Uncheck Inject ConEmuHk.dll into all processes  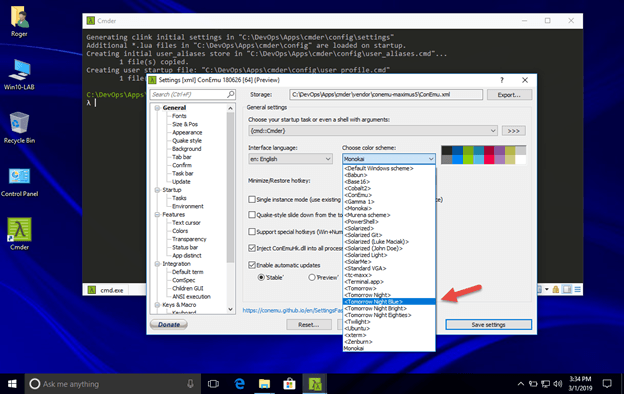(252, 248)
